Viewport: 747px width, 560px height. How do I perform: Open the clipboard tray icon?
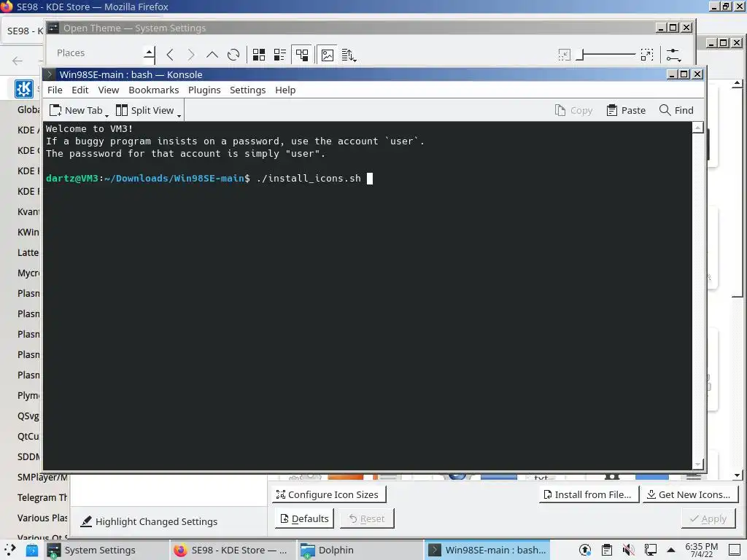(606, 550)
